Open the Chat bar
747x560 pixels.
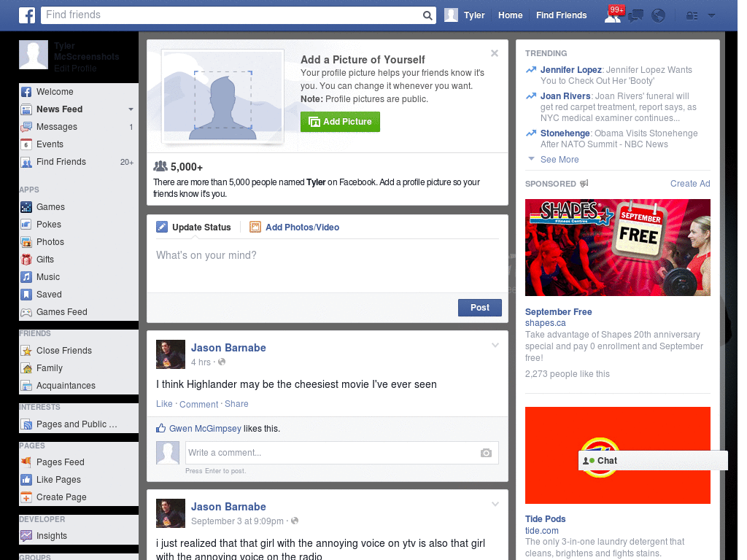[x=653, y=461]
